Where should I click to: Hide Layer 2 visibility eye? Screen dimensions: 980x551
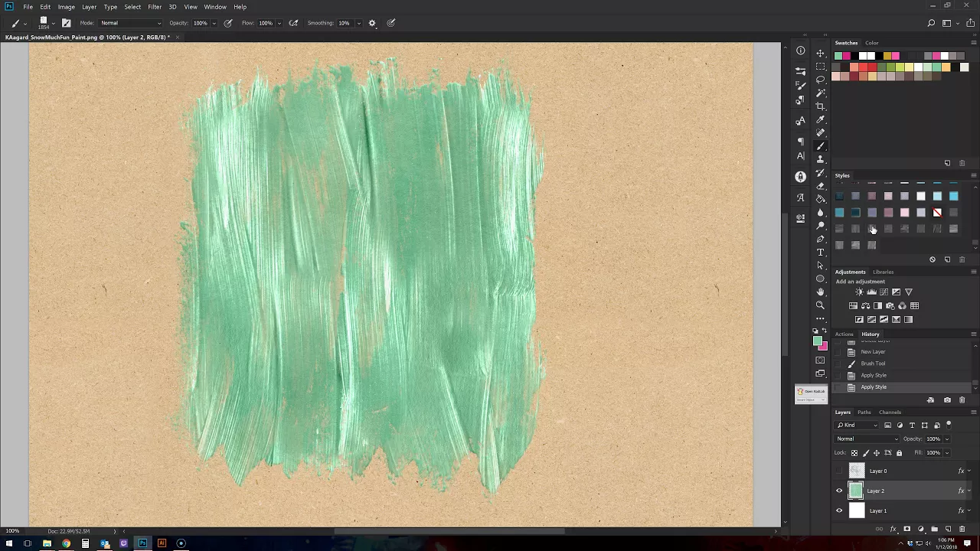point(839,491)
